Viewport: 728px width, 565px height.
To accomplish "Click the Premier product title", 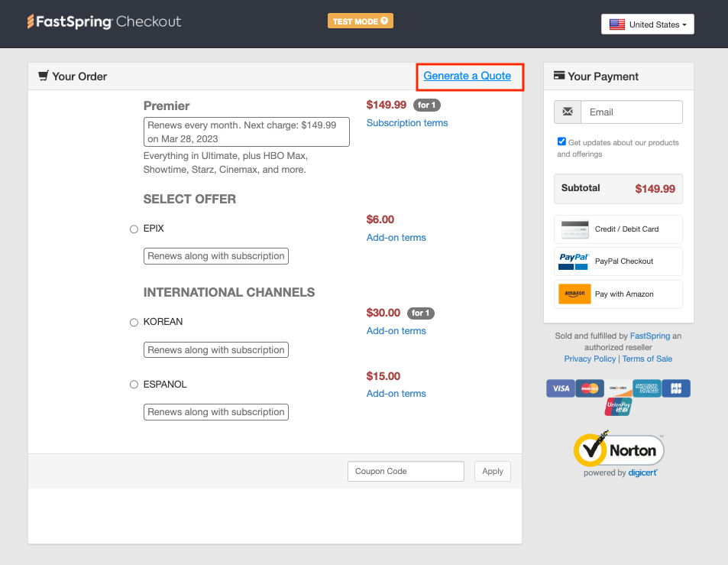I will 167,106.
